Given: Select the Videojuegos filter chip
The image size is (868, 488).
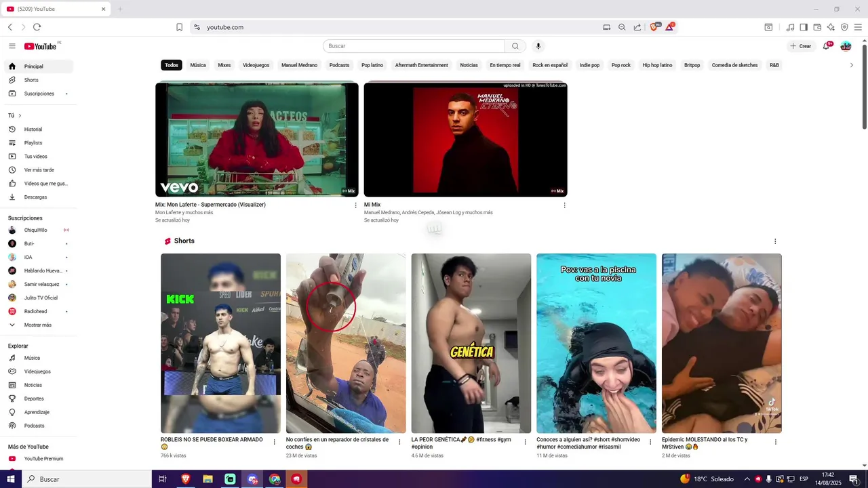Looking at the screenshot, I should point(256,65).
